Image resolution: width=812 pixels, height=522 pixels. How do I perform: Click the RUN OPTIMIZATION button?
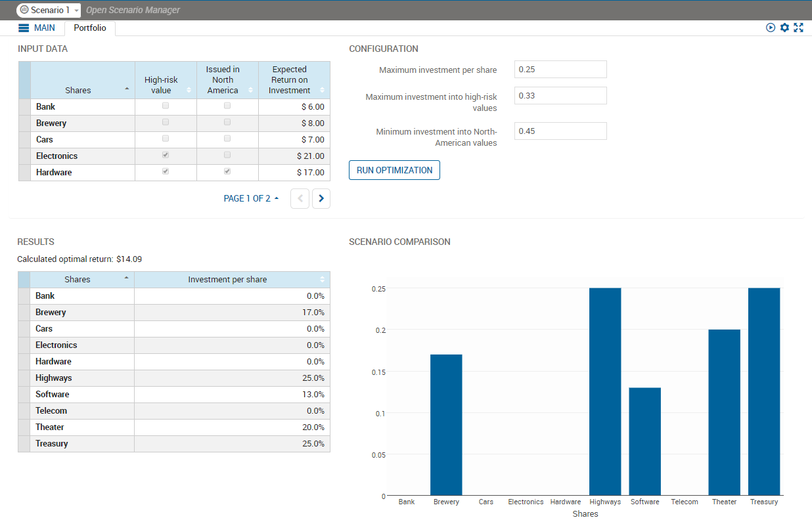coord(394,170)
